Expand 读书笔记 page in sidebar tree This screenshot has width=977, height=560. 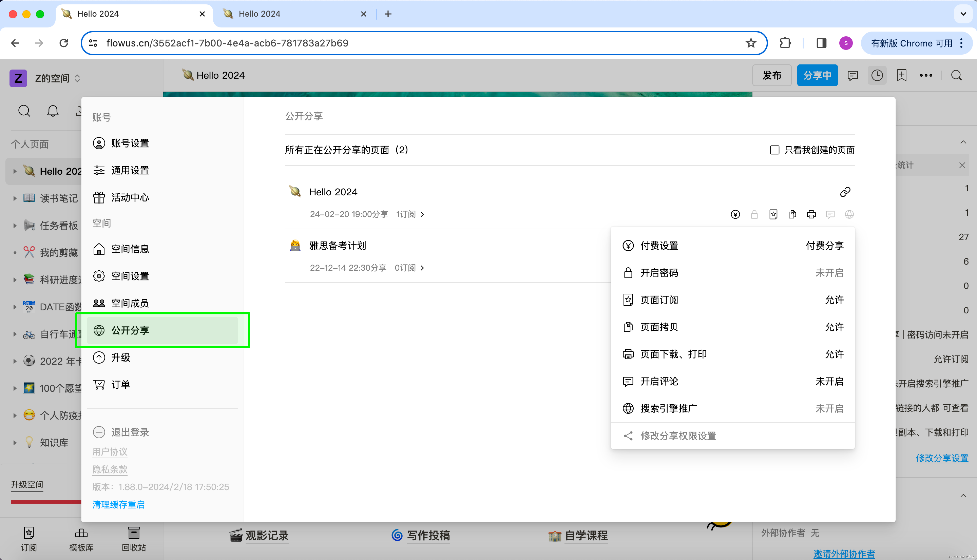tap(15, 198)
